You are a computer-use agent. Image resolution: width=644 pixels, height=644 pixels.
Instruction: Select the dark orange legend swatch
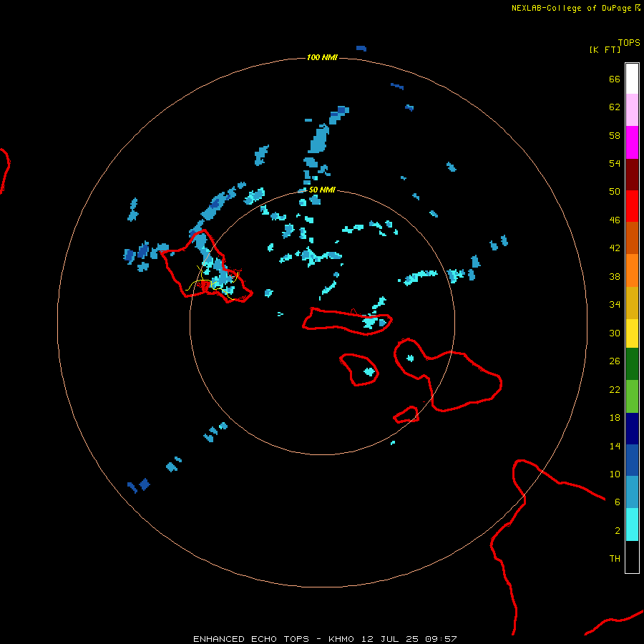(x=632, y=238)
